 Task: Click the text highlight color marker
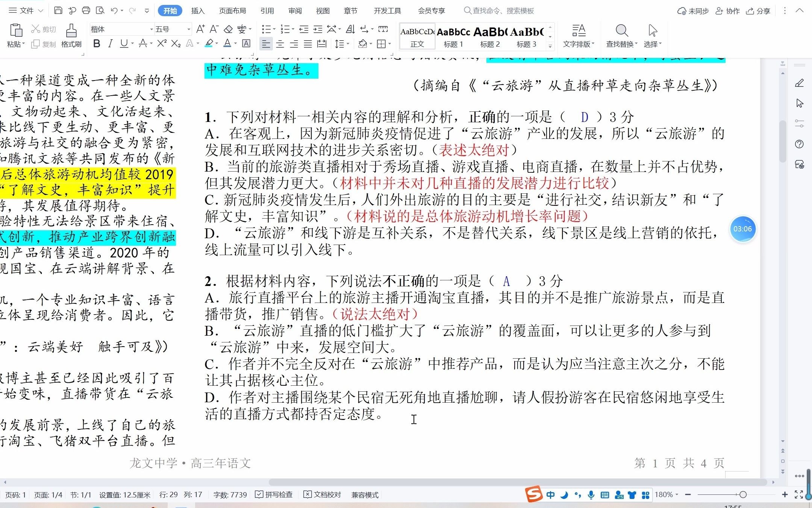tap(209, 44)
